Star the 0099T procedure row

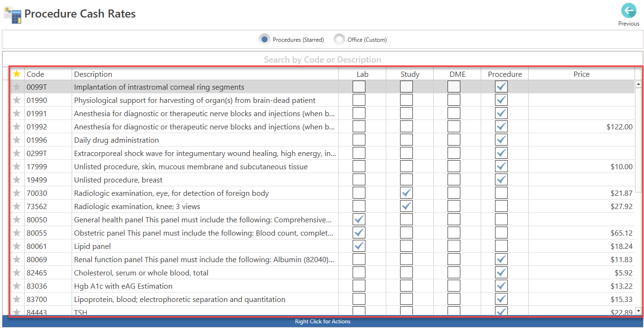coord(17,87)
